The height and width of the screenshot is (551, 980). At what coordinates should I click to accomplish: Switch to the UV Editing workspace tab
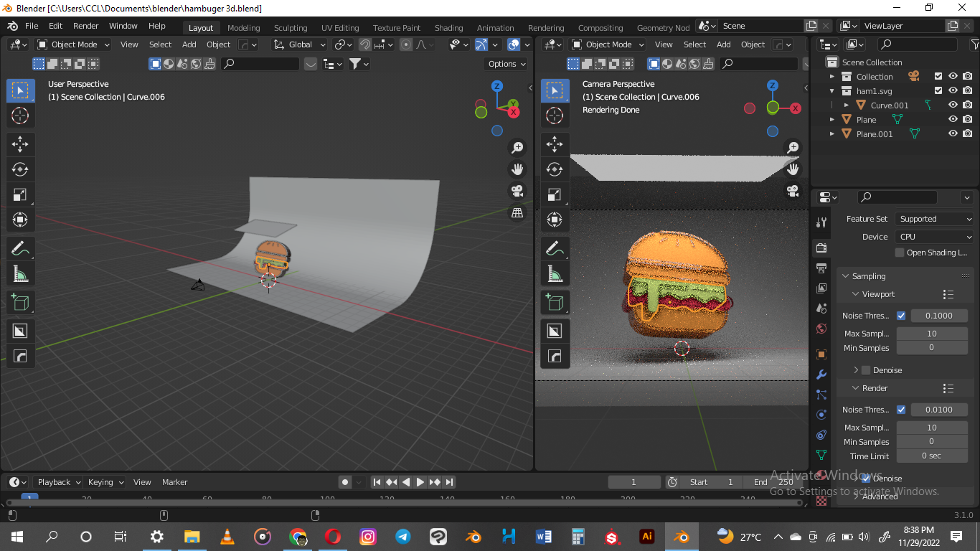[x=340, y=28]
